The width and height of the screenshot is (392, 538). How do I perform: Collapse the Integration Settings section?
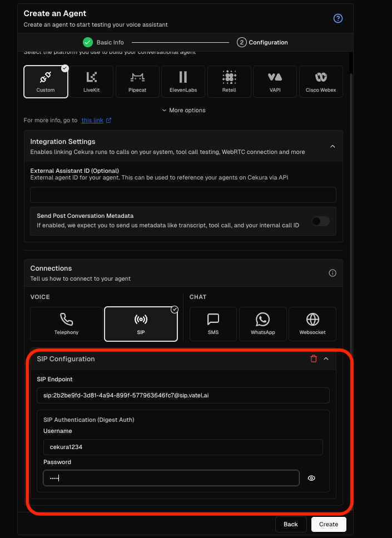click(333, 147)
